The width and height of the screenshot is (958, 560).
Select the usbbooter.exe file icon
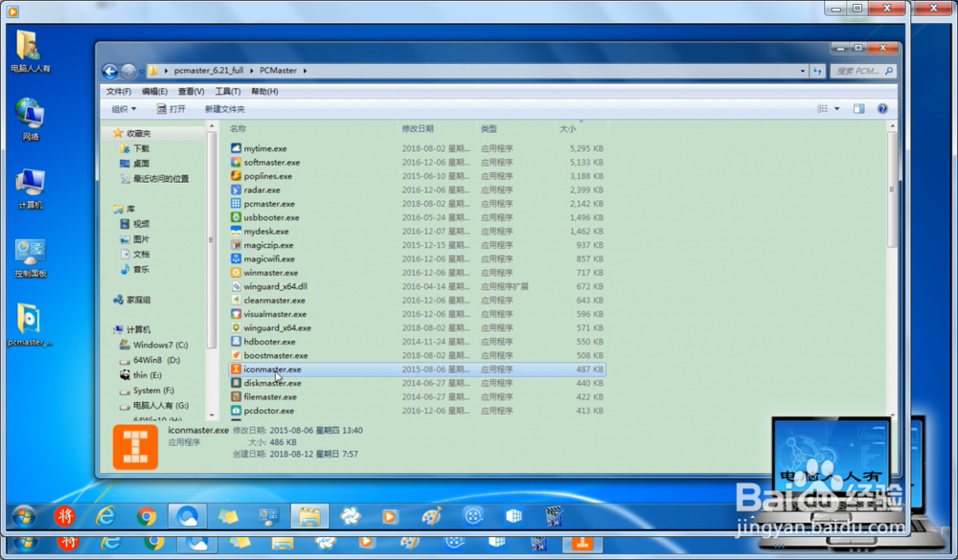pos(236,217)
